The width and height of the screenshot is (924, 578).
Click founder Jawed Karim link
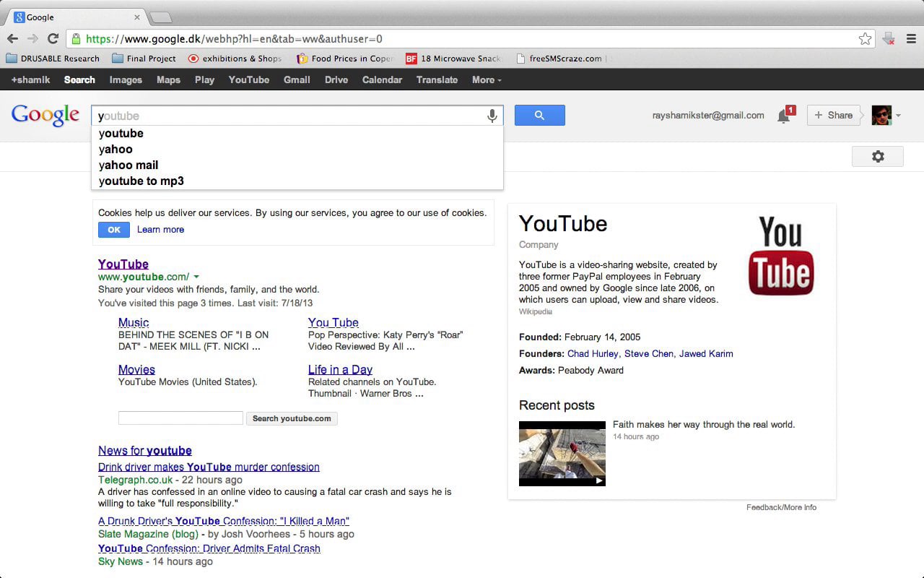706,354
